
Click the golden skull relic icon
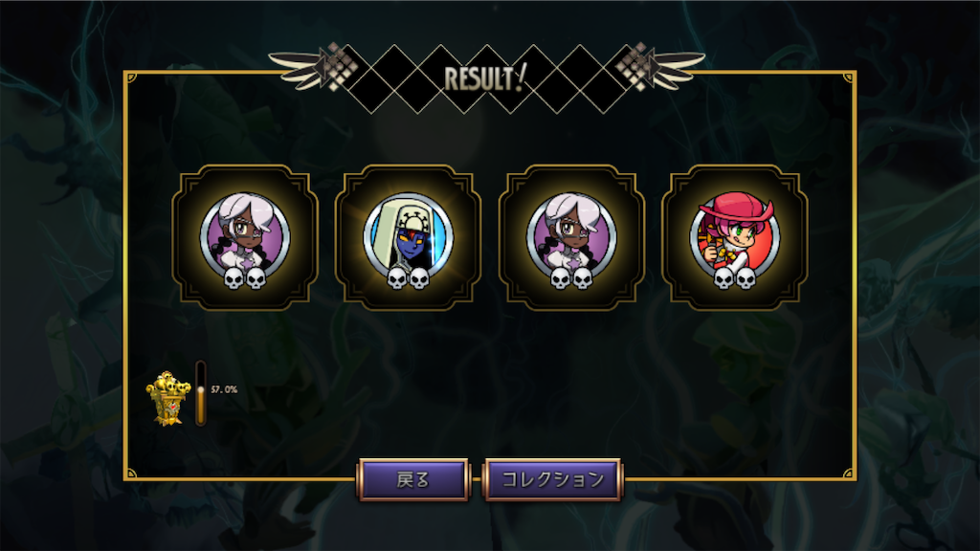coord(167,399)
